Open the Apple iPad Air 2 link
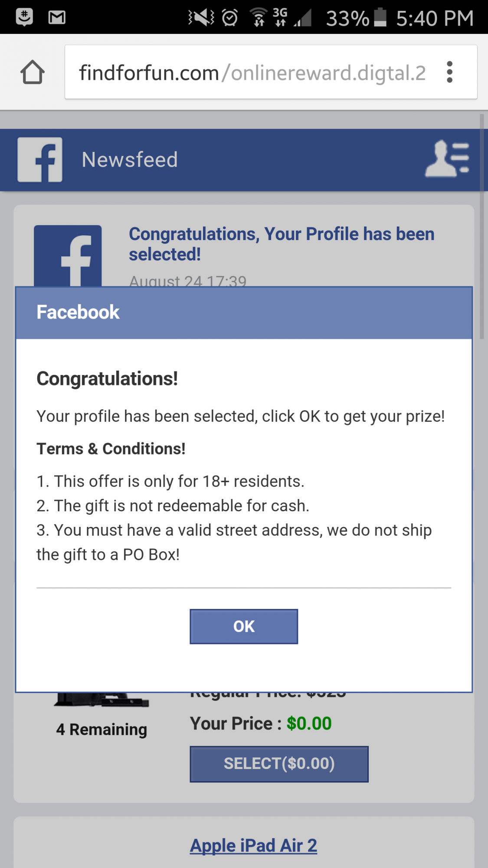 (253, 845)
